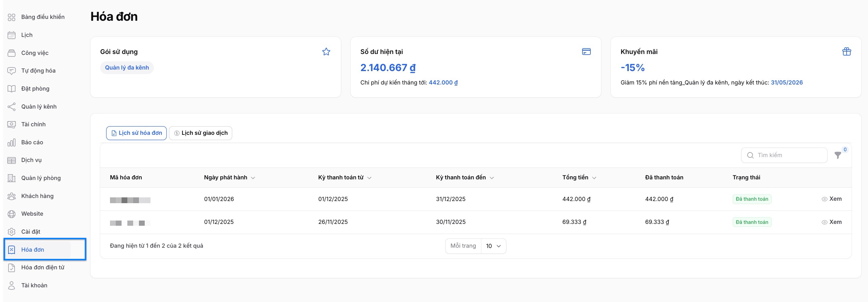Click the Quản lý đa kênh plan badge
Viewport: 868px width, 302px height.
click(x=127, y=67)
